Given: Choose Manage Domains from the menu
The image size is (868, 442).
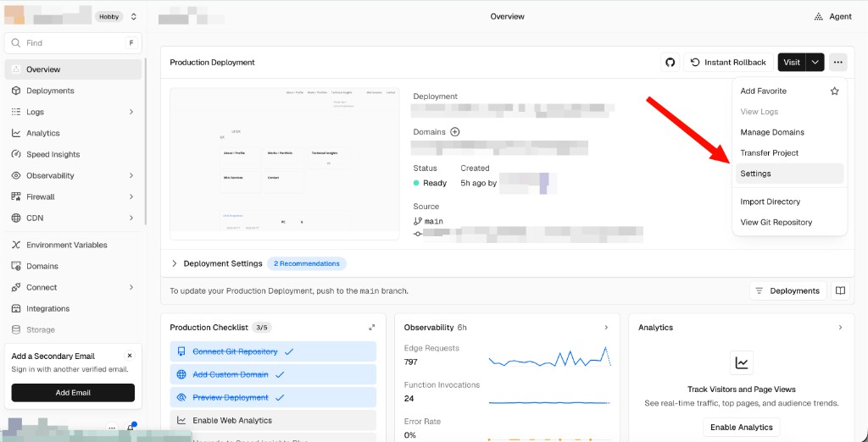Looking at the screenshot, I should pyautogui.click(x=789, y=132).
